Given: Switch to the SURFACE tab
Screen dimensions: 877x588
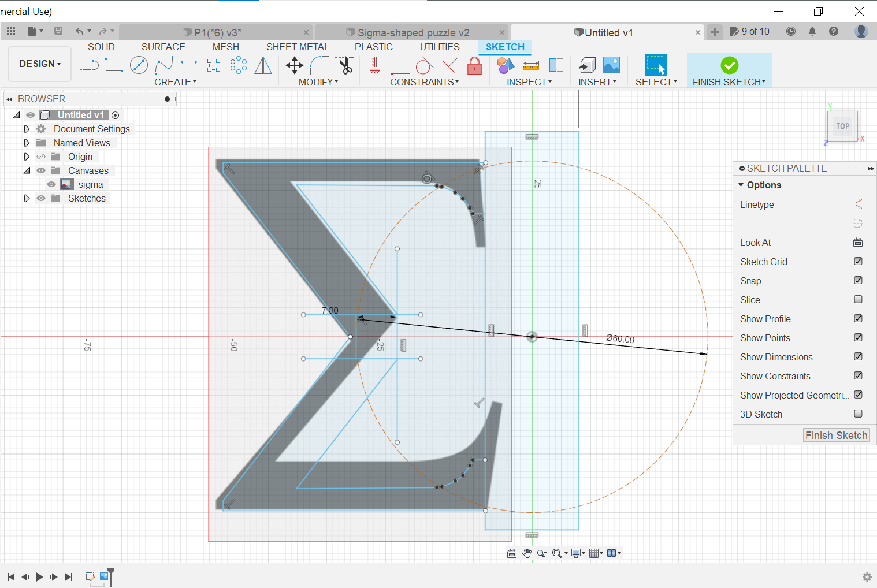Looking at the screenshot, I should pos(163,47).
